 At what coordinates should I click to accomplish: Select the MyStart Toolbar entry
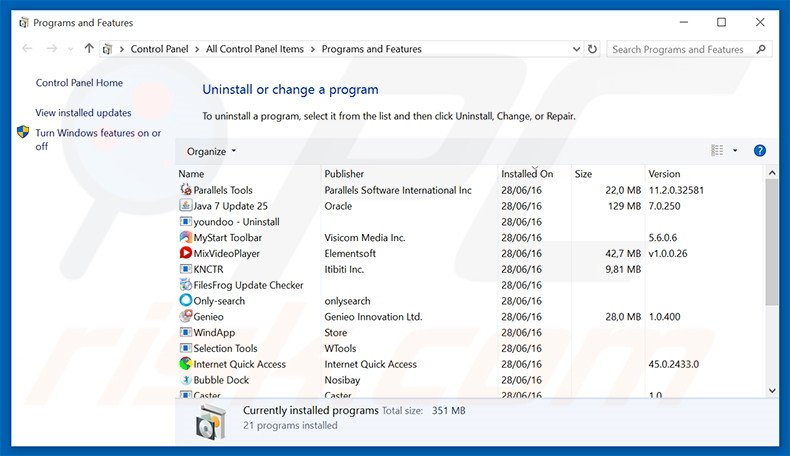228,238
